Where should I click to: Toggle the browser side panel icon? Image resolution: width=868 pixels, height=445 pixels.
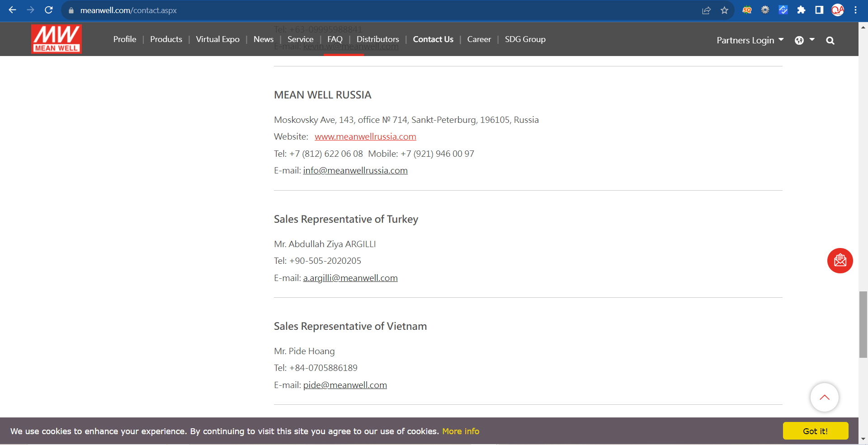click(x=819, y=10)
